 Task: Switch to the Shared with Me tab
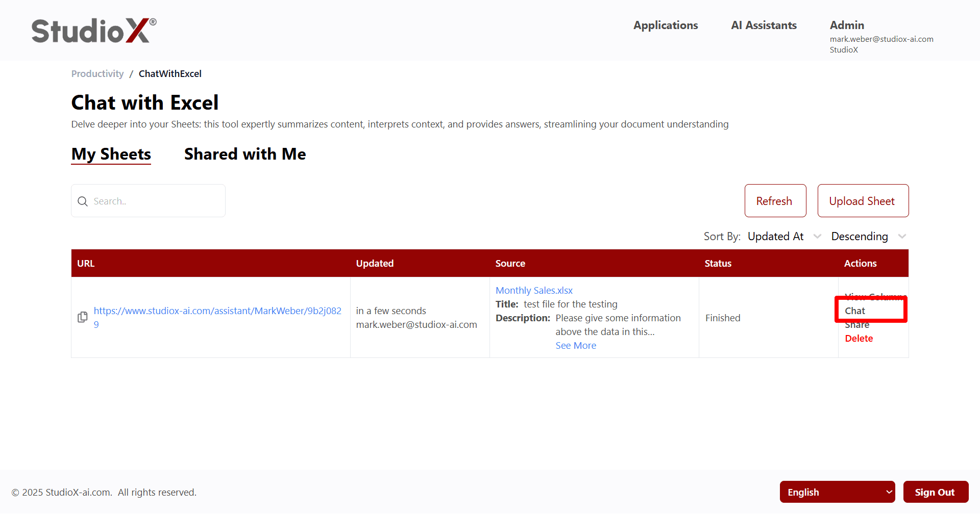[245, 154]
